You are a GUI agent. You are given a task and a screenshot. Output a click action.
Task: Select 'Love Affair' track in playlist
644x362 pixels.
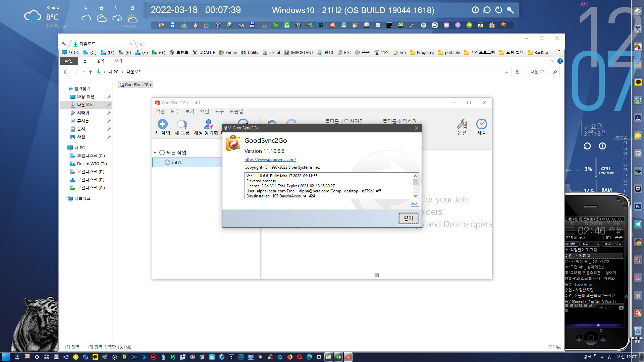594,285
